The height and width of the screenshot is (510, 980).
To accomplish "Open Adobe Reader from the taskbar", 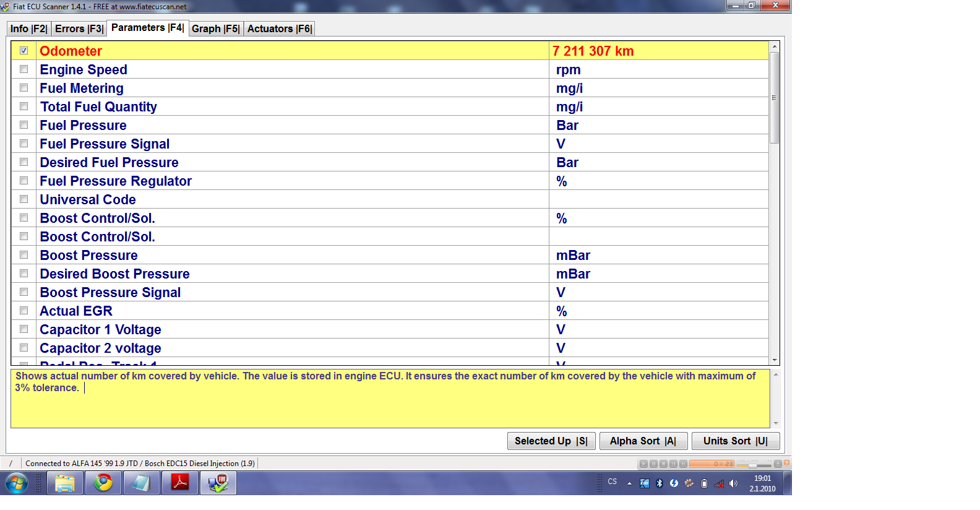I will click(x=179, y=483).
